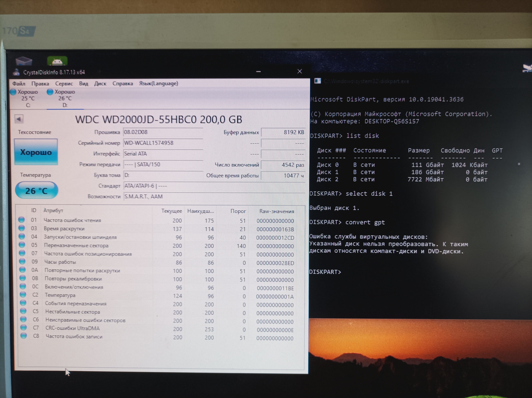This screenshot has height=398, width=532.
Task: Click the diskpart.exe window title icon
Action: pyautogui.click(x=317, y=81)
